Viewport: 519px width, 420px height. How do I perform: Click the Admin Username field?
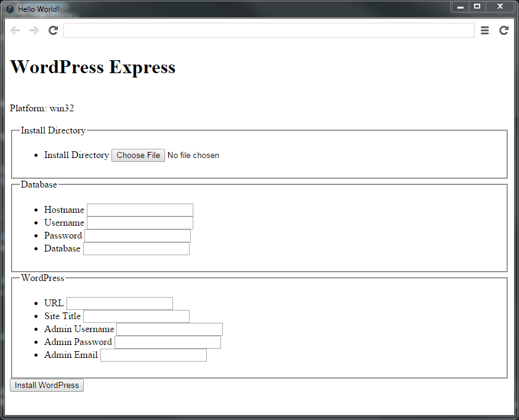click(170, 330)
